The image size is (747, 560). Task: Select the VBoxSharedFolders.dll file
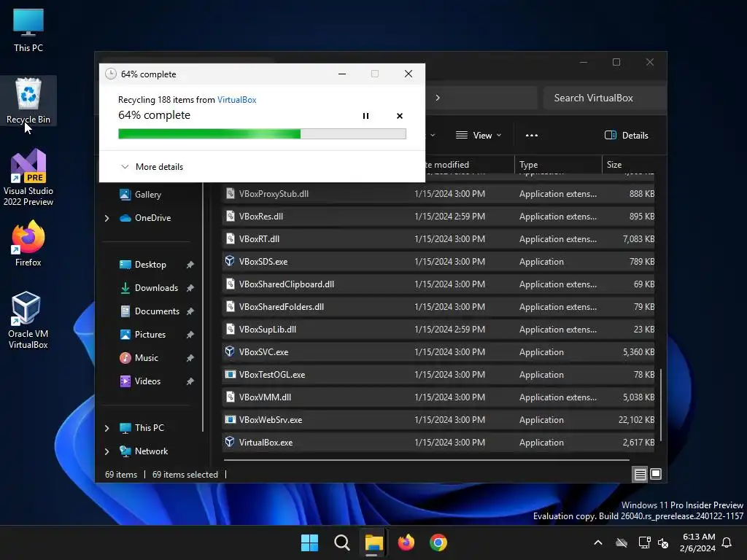tap(438, 307)
